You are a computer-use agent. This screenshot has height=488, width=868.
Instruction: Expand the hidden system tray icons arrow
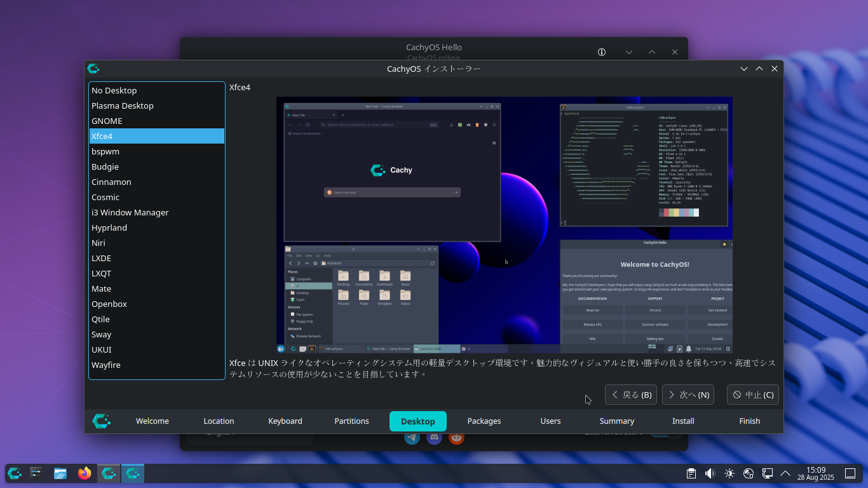785,473
